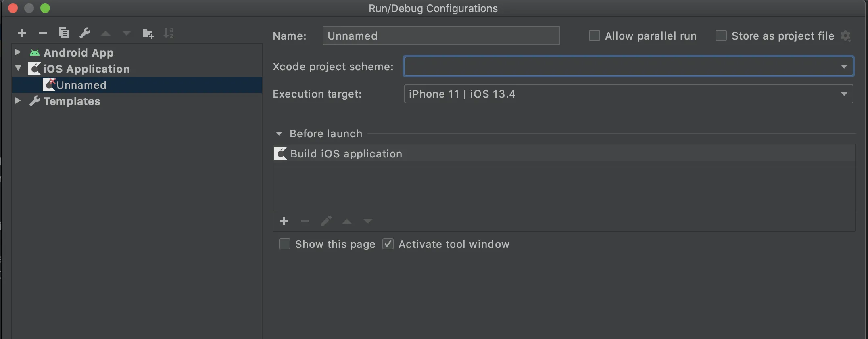Open the Xcode project scheme dropdown
868x339 pixels.
click(x=844, y=67)
